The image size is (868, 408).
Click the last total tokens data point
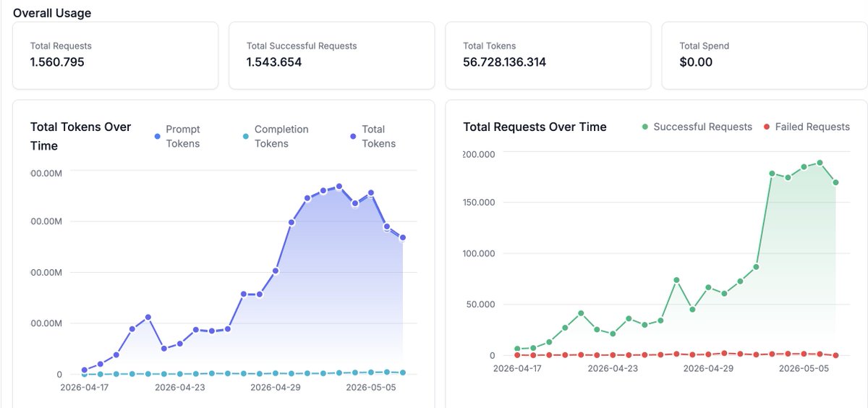tap(403, 237)
